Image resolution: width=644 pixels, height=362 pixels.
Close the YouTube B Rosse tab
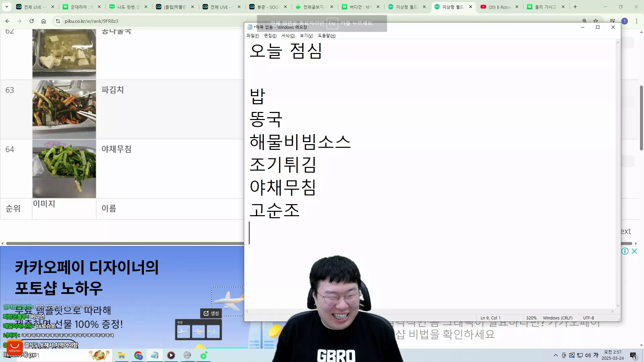point(517,7)
